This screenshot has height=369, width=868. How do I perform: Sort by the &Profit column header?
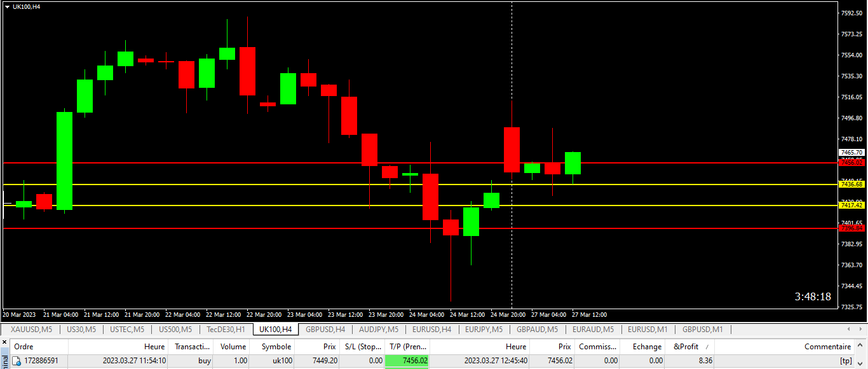coord(689,347)
